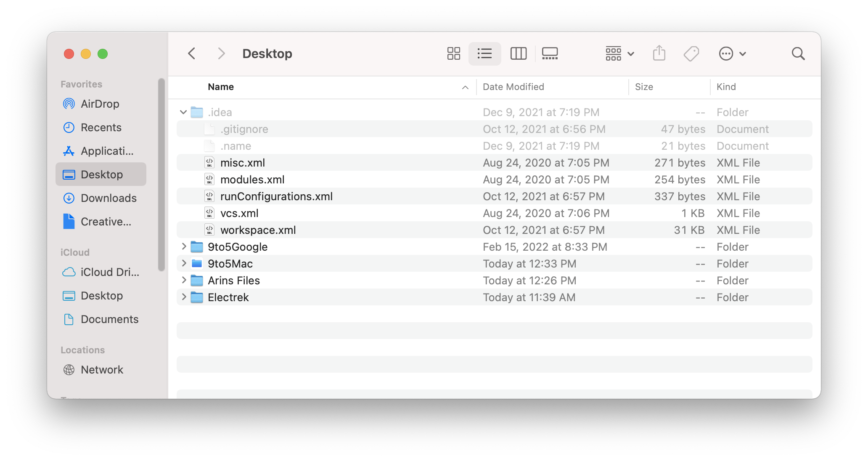Select the workspace.xml file
This screenshot has height=461, width=868.
pyautogui.click(x=258, y=230)
